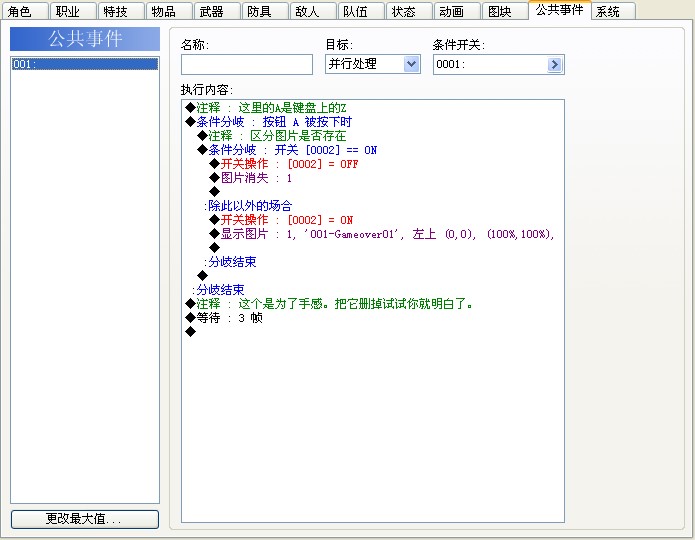
Task: Select comment 这个是为了手感 line
Action: click(329, 304)
